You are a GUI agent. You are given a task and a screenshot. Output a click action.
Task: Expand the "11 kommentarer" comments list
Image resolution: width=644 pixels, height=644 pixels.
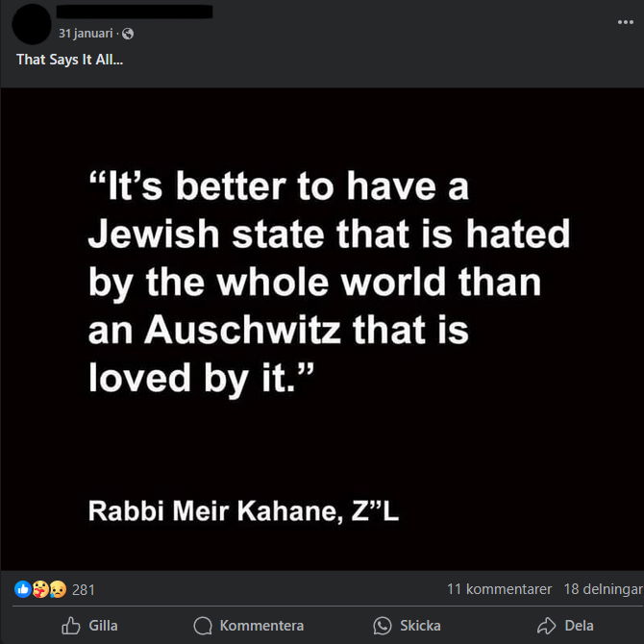point(499,589)
